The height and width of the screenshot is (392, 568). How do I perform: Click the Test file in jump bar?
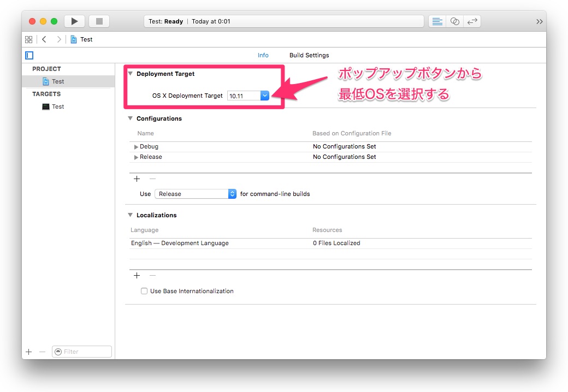(81, 39)
